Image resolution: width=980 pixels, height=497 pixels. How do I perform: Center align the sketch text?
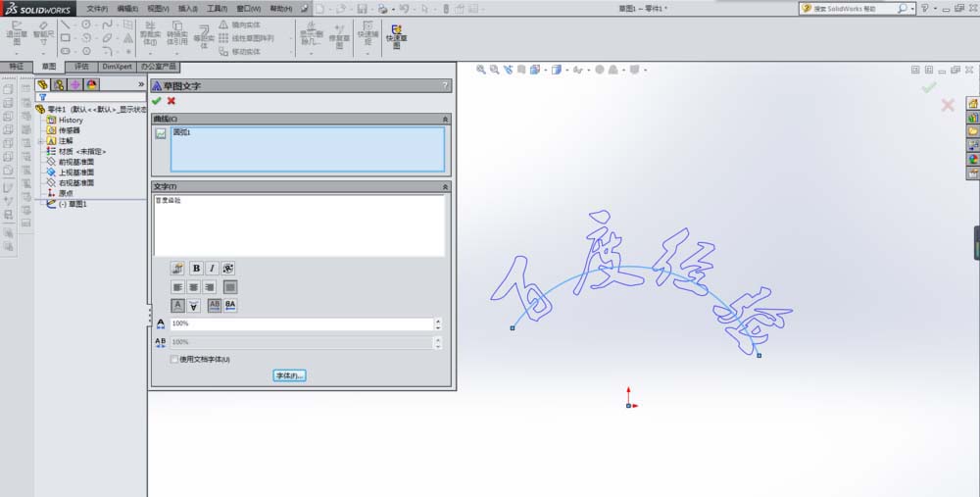tap(194, 287)
